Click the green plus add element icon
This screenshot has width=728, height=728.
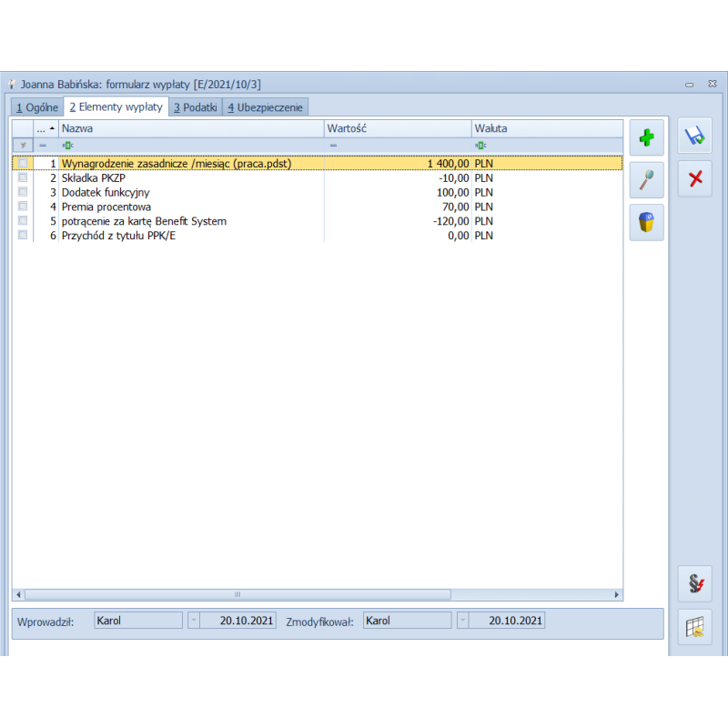coord(646,137)
